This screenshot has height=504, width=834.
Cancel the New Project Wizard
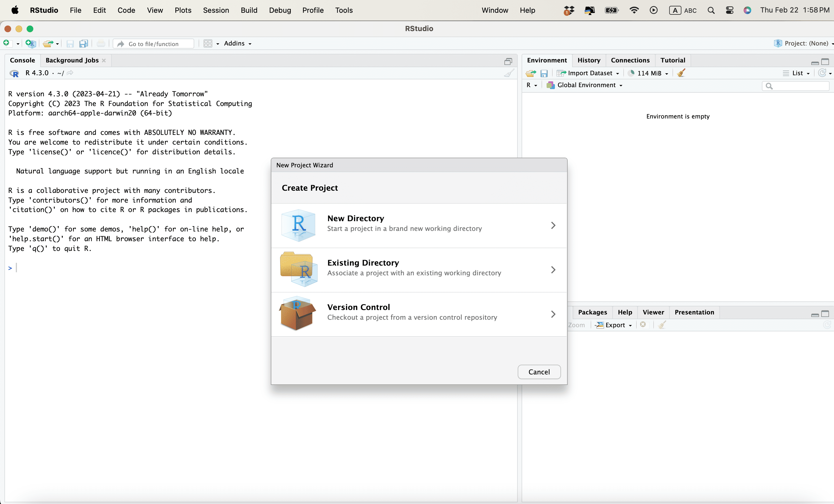[x=539, y=372]
